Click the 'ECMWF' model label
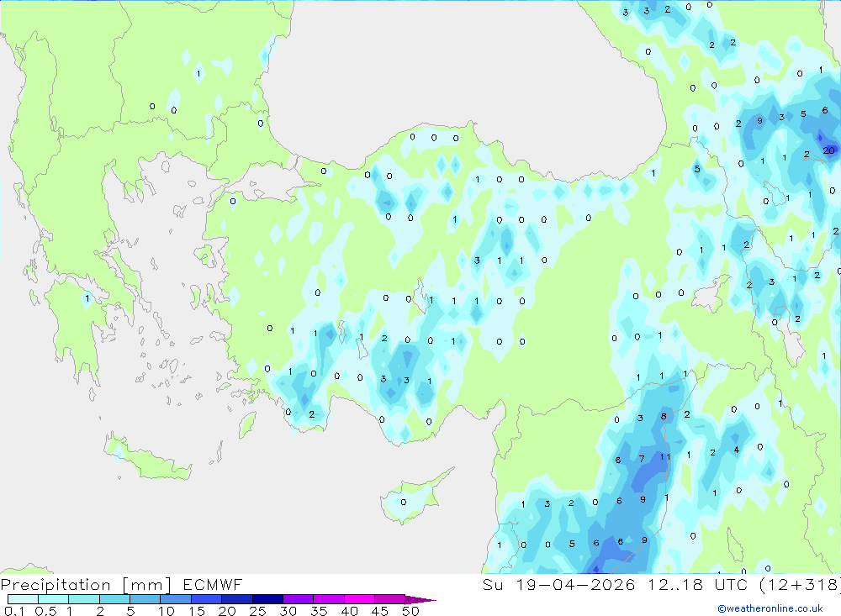The image size is (841, 616). pyautogui.click(x=213, y=585)
